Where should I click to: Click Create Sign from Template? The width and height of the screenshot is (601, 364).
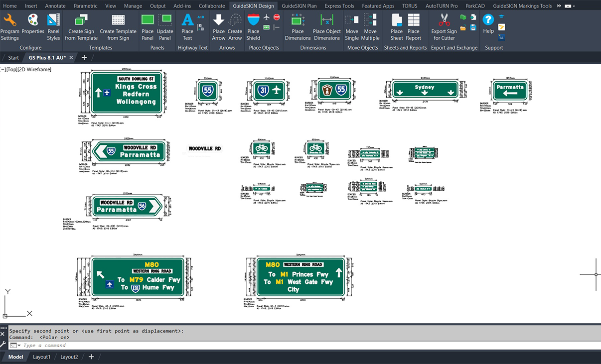tap(81, 27)
